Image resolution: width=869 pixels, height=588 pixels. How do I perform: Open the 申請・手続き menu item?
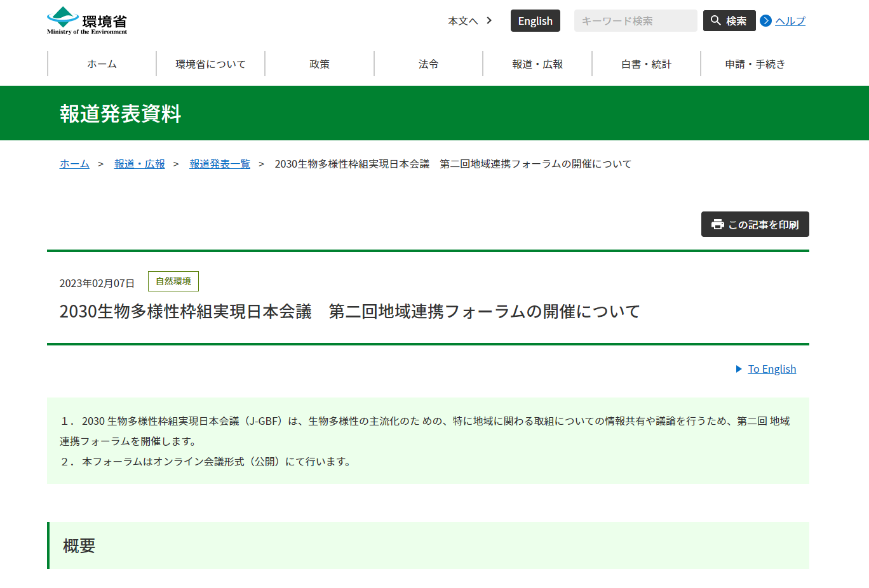coord(755,64)
